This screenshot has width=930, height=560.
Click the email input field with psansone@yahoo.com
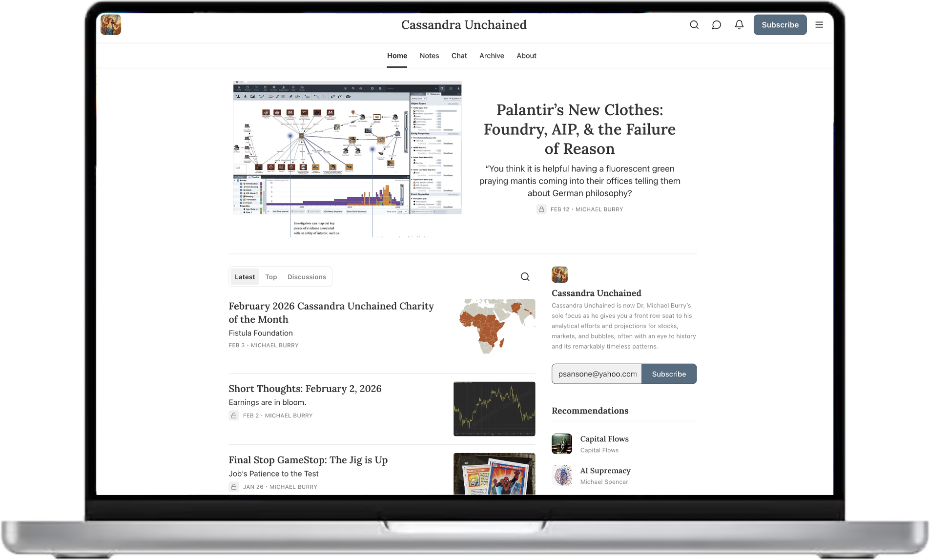coord(597,374)
